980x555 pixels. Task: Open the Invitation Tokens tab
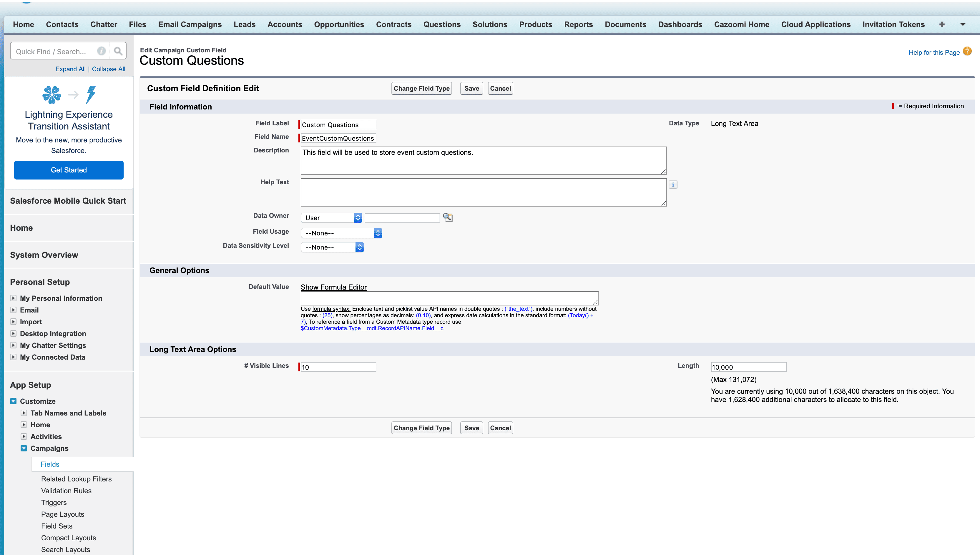[x=893, y=24]
